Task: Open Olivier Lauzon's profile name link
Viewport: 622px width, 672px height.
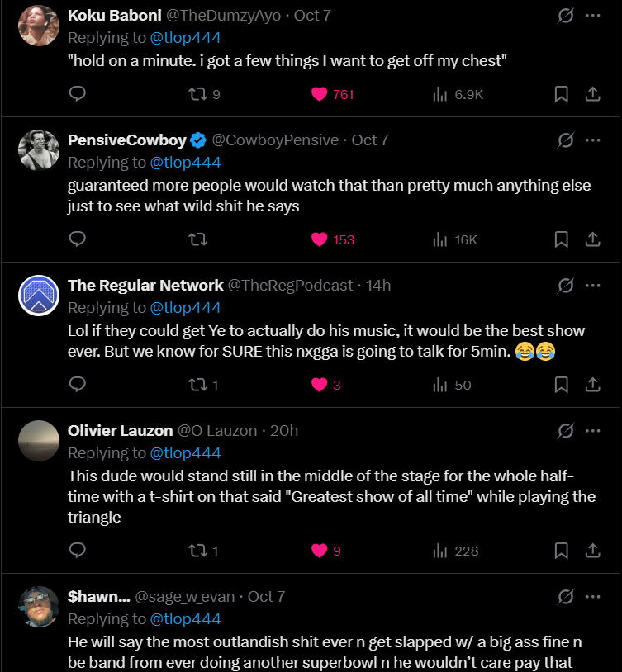Action: tap(120, 431)
